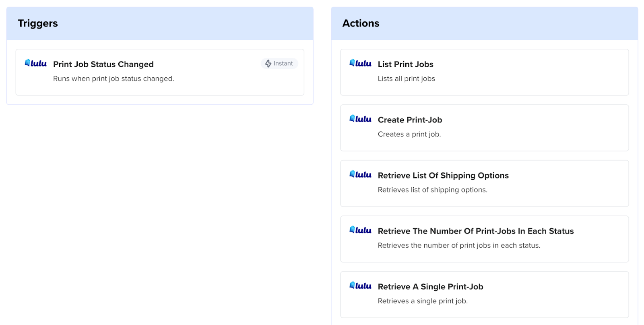Click the Lulu logo beside Create Print-Job
This screenshot has height=325, width=644.
(x=360, y=119)
